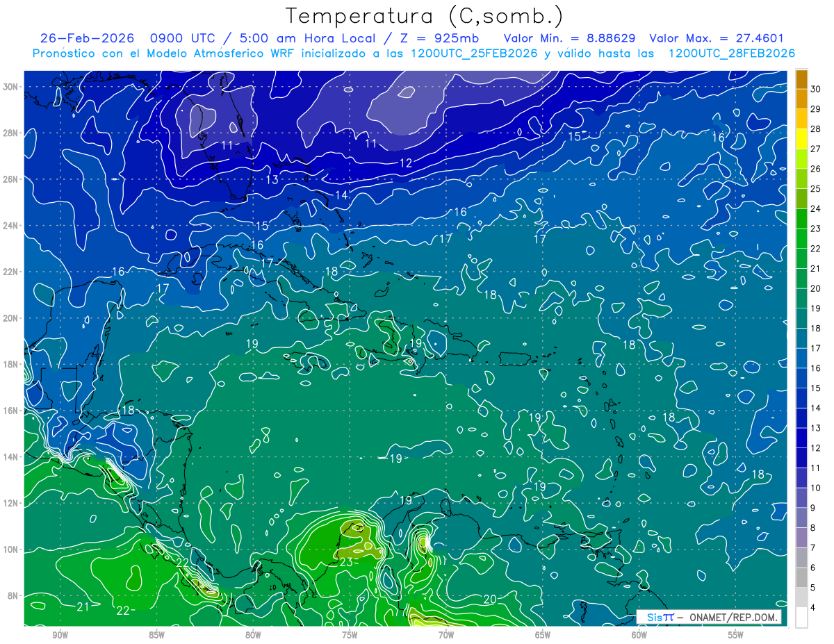834x644 pixels.
Task: Click the "Temperatura (C,somb.)" chart title
Action: click(x=425, y=16)
